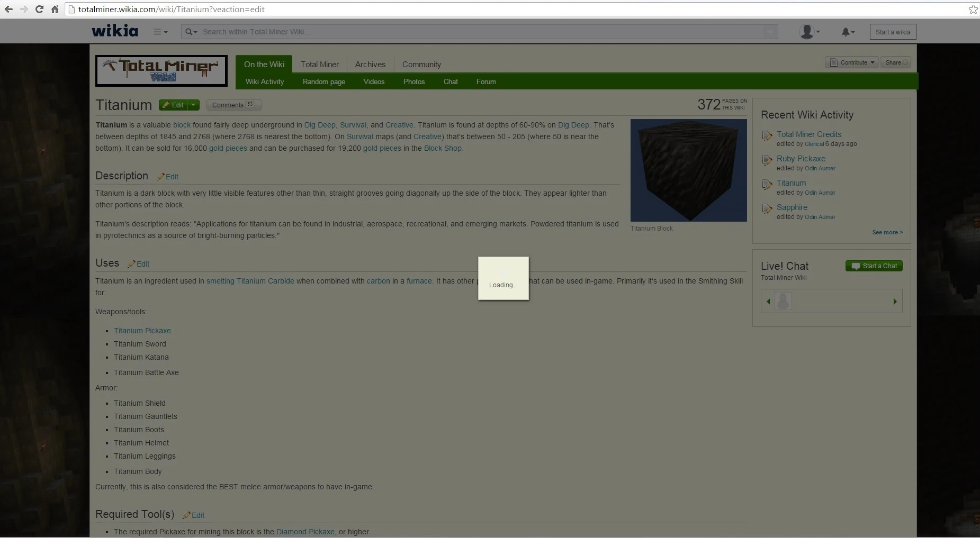Open the Random page menu item
The height and width of the screenshot is (538, 980).
point(323,81)
